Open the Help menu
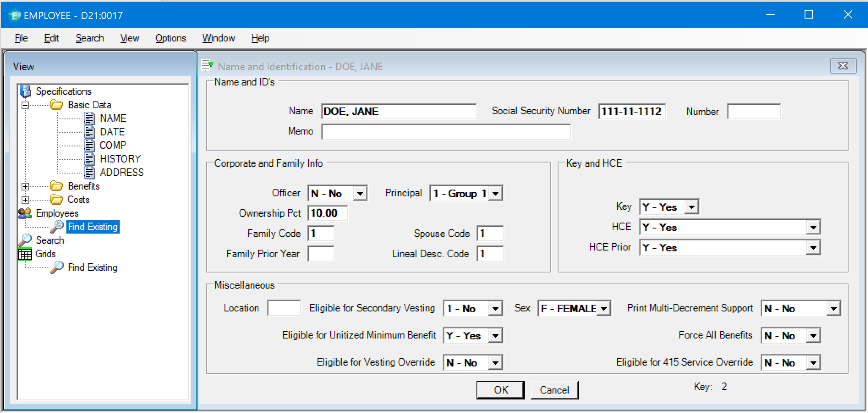868x413 pixels. [260, 38]
